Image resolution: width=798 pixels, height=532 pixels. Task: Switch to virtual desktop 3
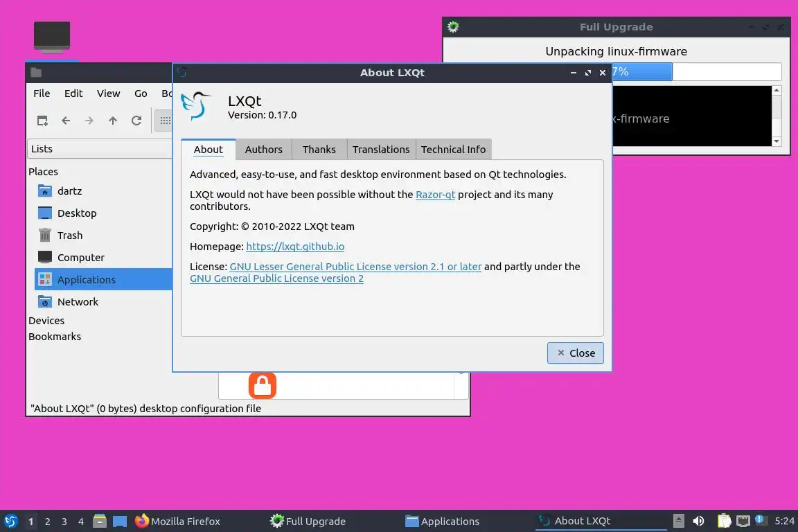[x=64, y=522]
